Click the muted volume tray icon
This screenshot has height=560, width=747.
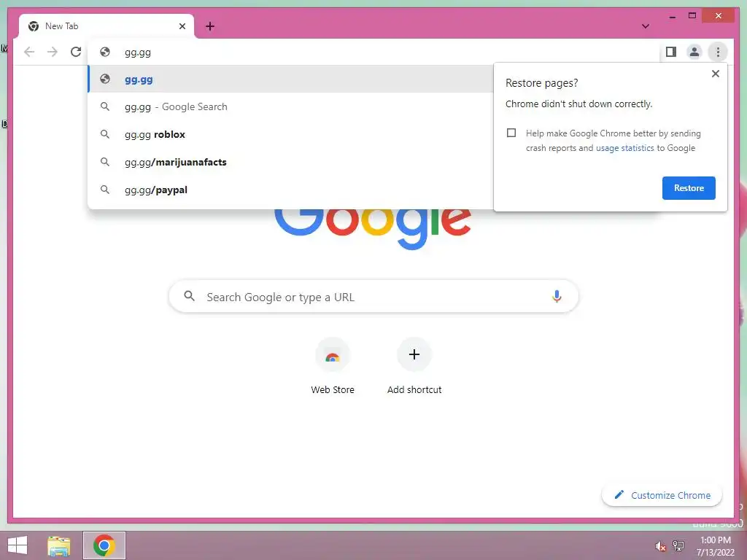(x=659, y=546)
